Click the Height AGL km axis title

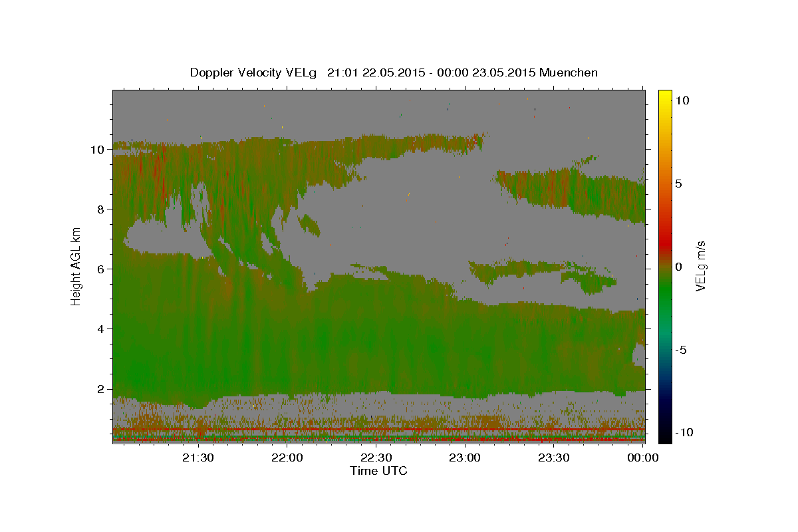(x=76, y=267)
